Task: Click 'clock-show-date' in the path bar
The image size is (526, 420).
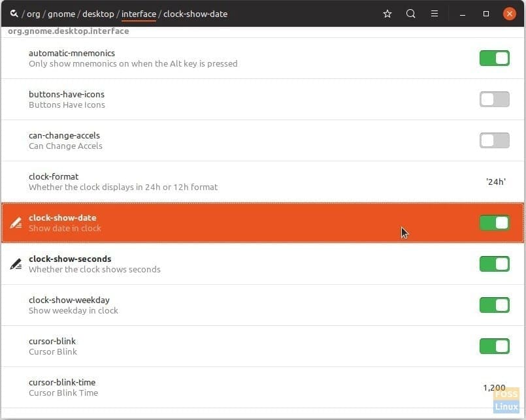Action: coord(195,14)
